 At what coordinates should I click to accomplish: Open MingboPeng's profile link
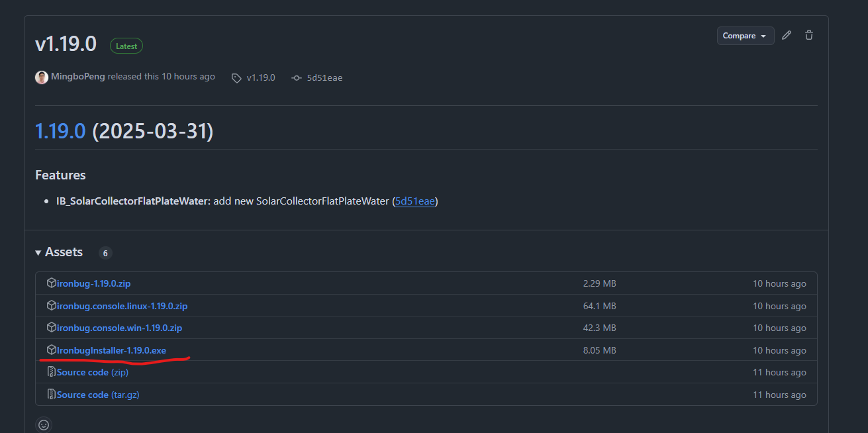coord(78,77)
